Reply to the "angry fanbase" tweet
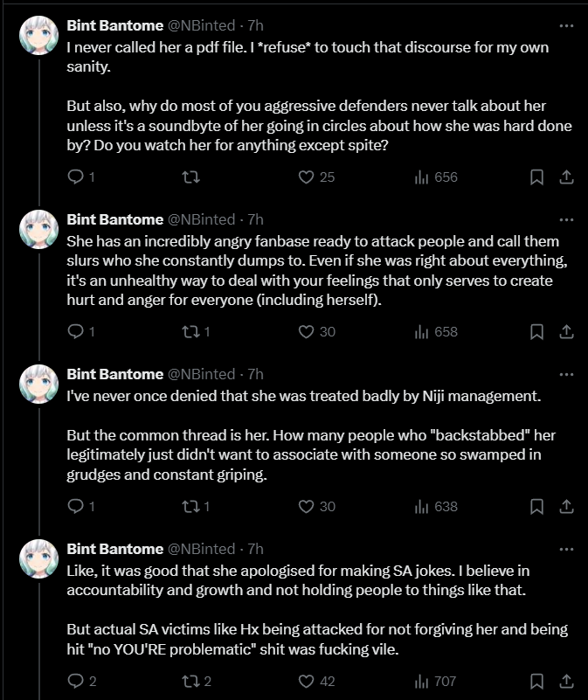This screenshot has height=700, width=588. pyautogui.click(x=80, y=332)
